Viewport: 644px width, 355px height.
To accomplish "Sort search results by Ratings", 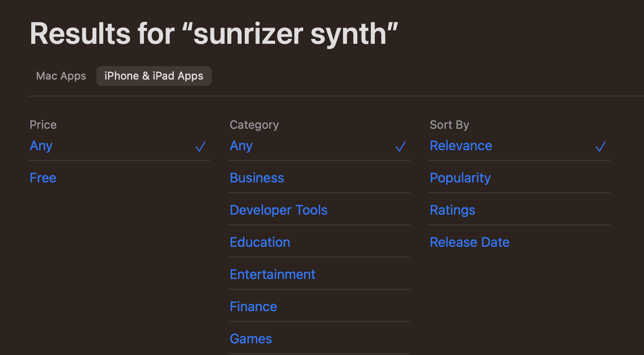I will 452,210.
